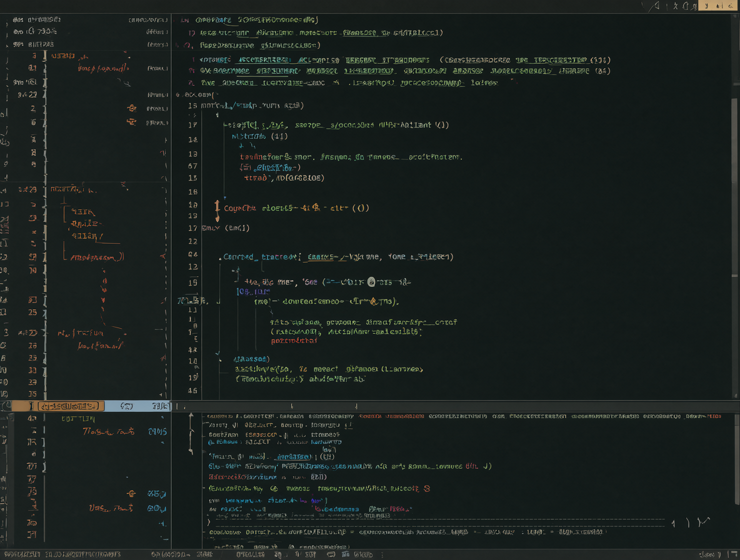Click the red-colored line inside the code editor
Image resolution: width=740 pixels, height=560 pixels.
click(x=294, y=341)
